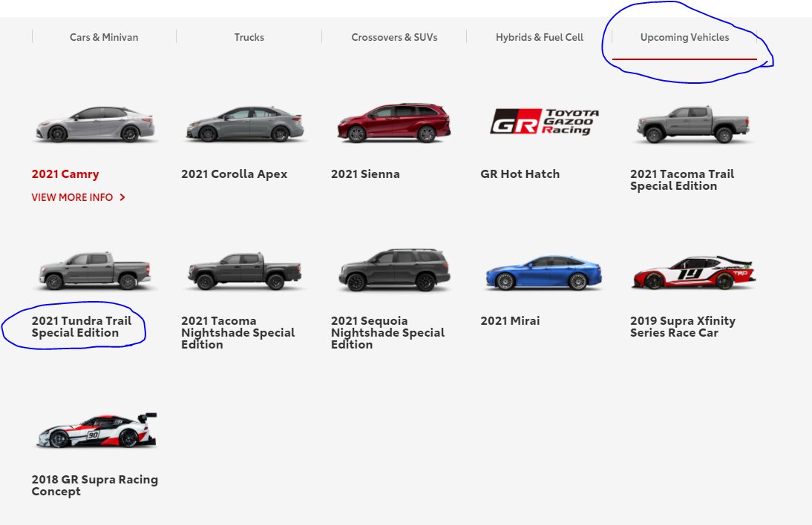Image resolution: width=812 pixels, height=525 pixels.
Task: Click the 2021 Tacoma Trail truck image
Action: point(693,124)
